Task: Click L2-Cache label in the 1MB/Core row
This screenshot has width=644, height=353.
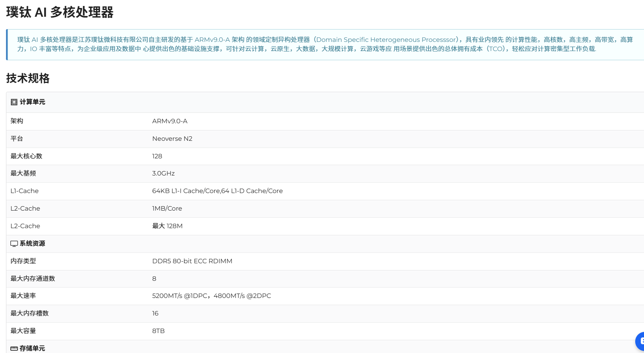Action: pos(25,209)
